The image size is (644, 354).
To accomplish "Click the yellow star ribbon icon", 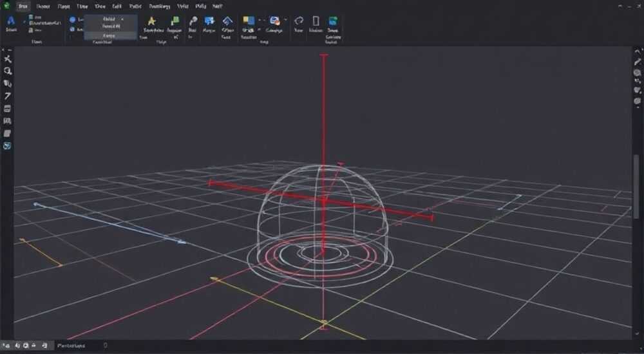I will [x=151, y=21].
